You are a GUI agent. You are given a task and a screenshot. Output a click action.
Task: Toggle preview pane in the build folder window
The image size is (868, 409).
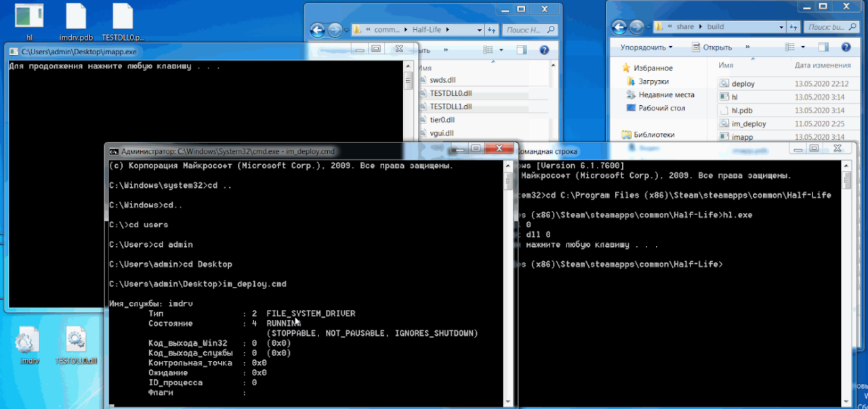pyautogui.click(x=823, y=47)
